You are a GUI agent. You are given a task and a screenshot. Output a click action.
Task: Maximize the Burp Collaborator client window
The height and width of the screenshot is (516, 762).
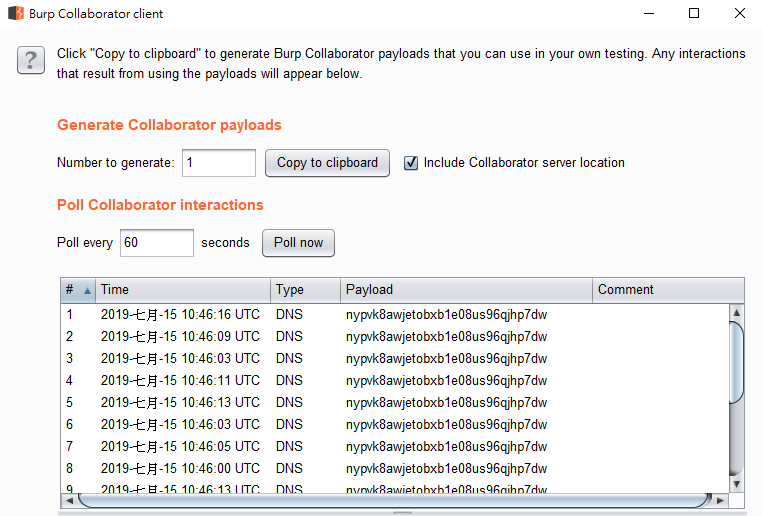coord(694,14)
